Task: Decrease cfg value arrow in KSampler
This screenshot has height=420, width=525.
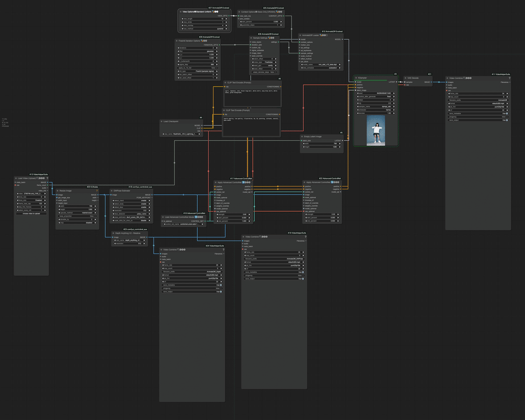Action: pyautogui.click(x=358, y=103)
